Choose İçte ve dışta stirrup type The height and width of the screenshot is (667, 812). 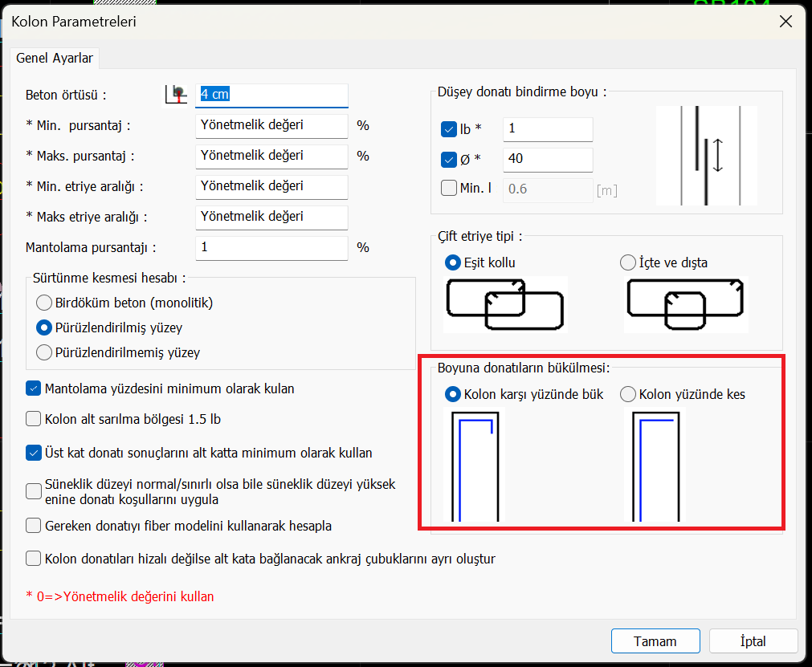coord(628,262)
